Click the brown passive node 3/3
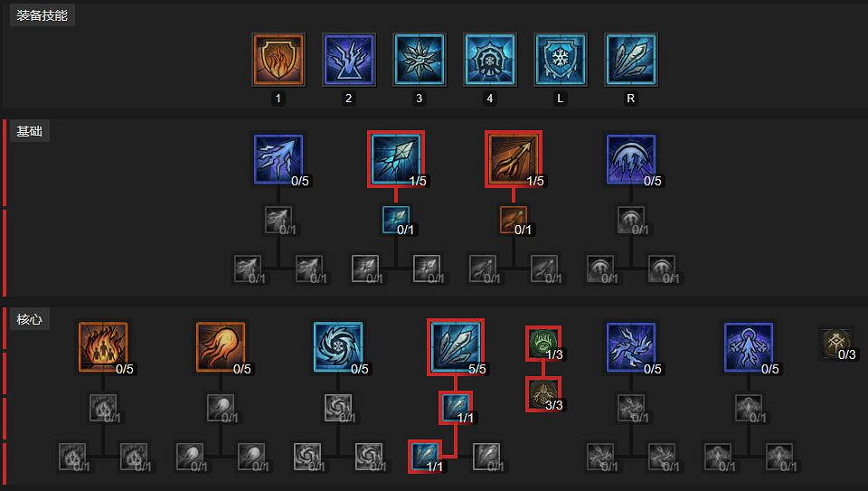This screenshot has width=868, height=491. pyautogui.click(x=543, y=394)
